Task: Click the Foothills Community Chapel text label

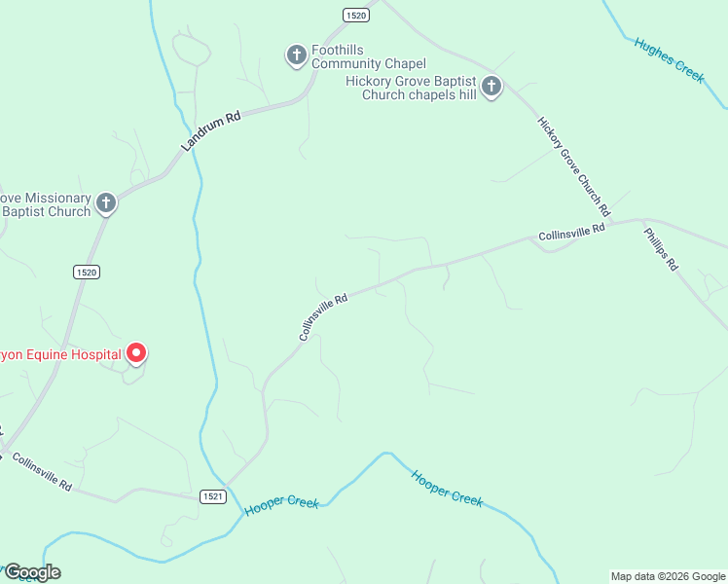Action: (x=368, y=56)
